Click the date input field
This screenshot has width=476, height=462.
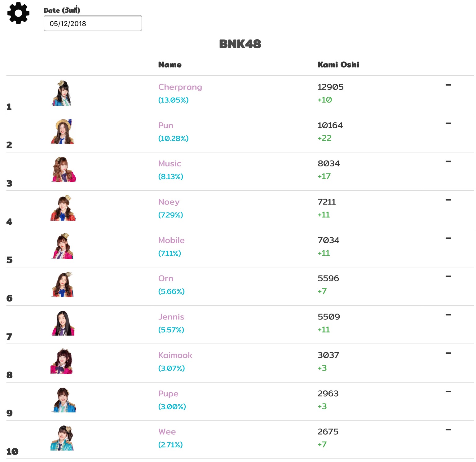[93, 23]
